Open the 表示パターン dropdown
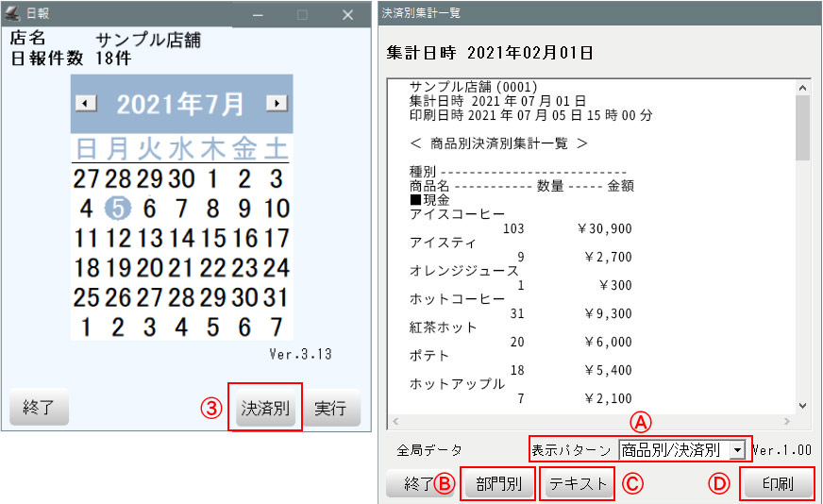 click(x=736, y=450)
